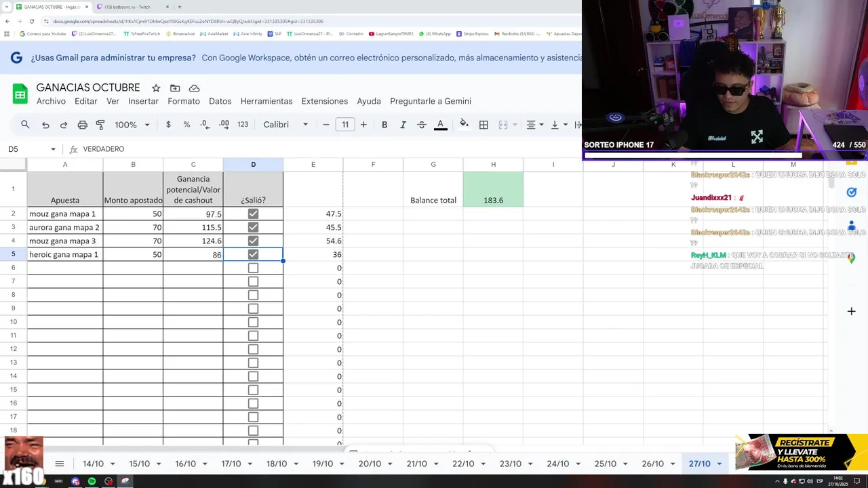This screenshot has height=488, width=868.
Task: Open the 20/10 sheet tab menu arrow
Action: (x=389, y=464)
